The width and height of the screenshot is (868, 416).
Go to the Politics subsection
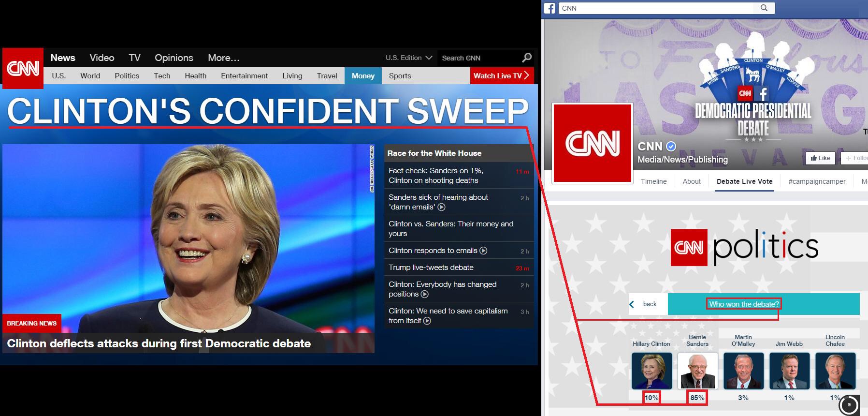(x=127, y=76)
